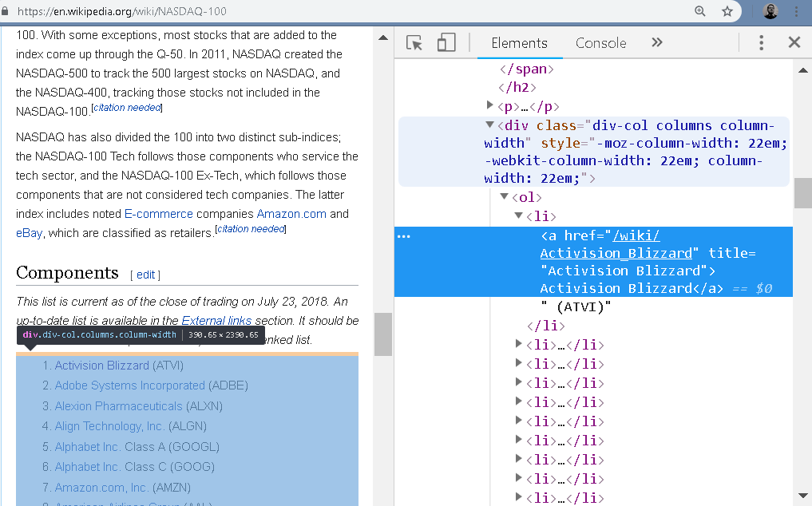812x506 pixels.
Task: Open the browser profile avatar
Action: click(x=770, y=11)
